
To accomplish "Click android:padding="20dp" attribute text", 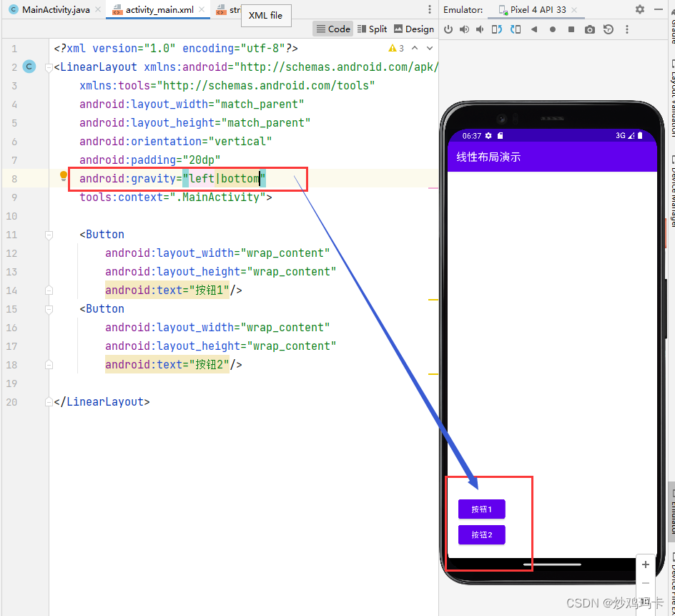I will click(x=150, y=160).
